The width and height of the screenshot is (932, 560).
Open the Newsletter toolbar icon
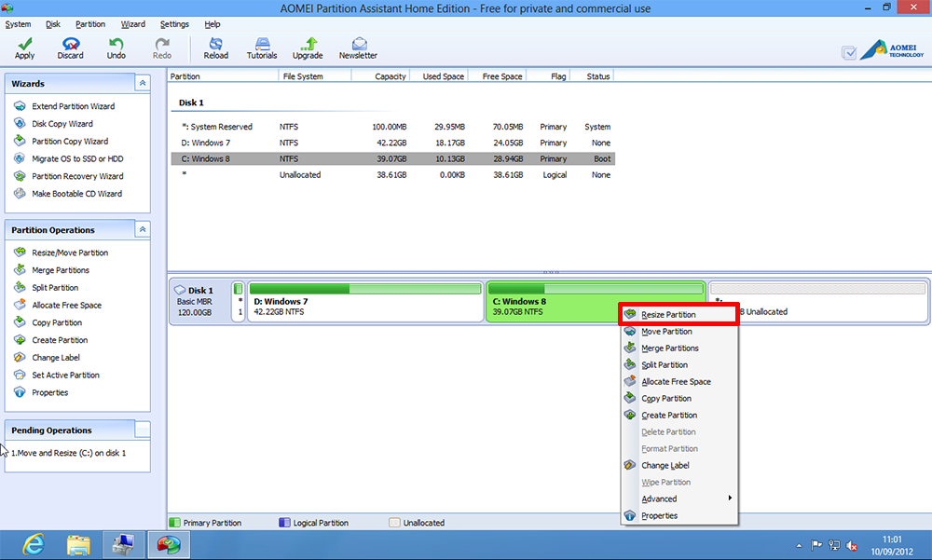pos(359,44)
